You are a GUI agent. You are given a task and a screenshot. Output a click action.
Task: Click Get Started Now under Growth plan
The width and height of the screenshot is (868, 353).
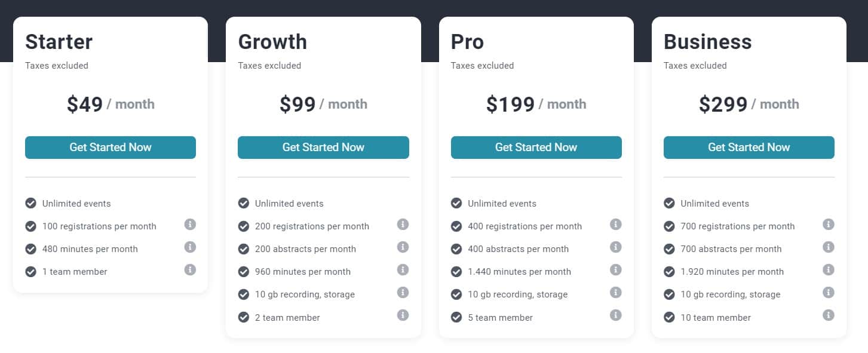[x=323, y=147]
